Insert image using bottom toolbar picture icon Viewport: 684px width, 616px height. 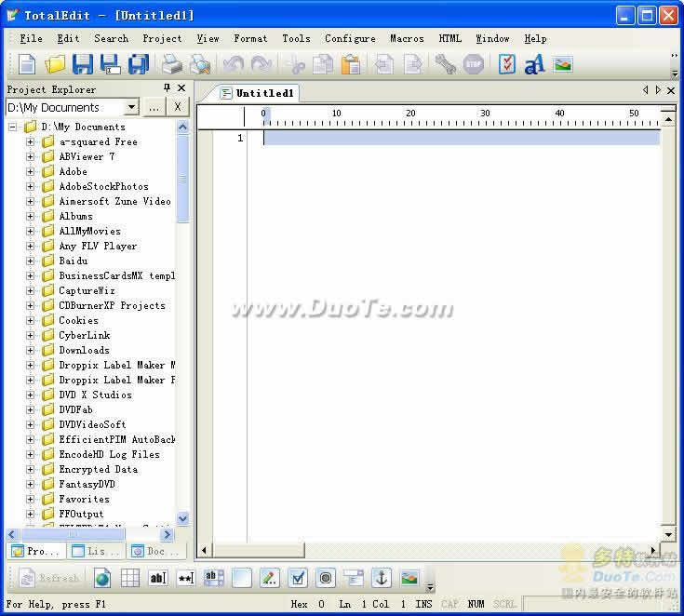tap(409, 578)
